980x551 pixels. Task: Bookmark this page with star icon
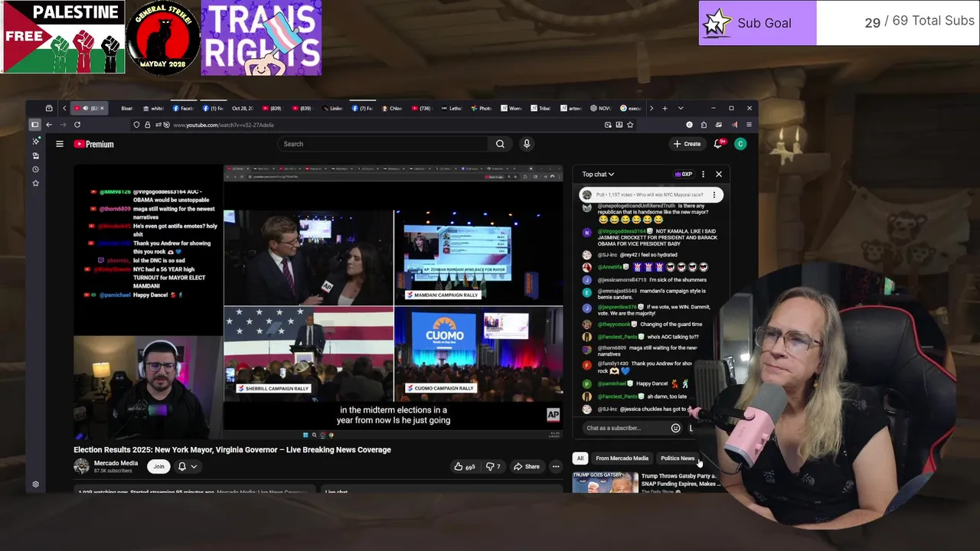(x=630, y=125)
